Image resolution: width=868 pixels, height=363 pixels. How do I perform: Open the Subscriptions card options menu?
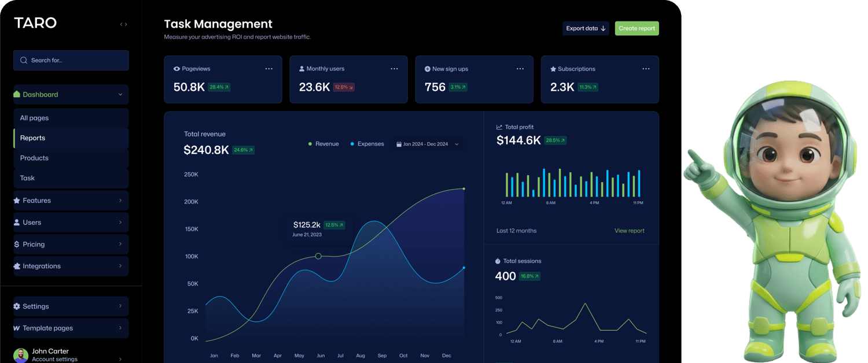tap(646, 68)
